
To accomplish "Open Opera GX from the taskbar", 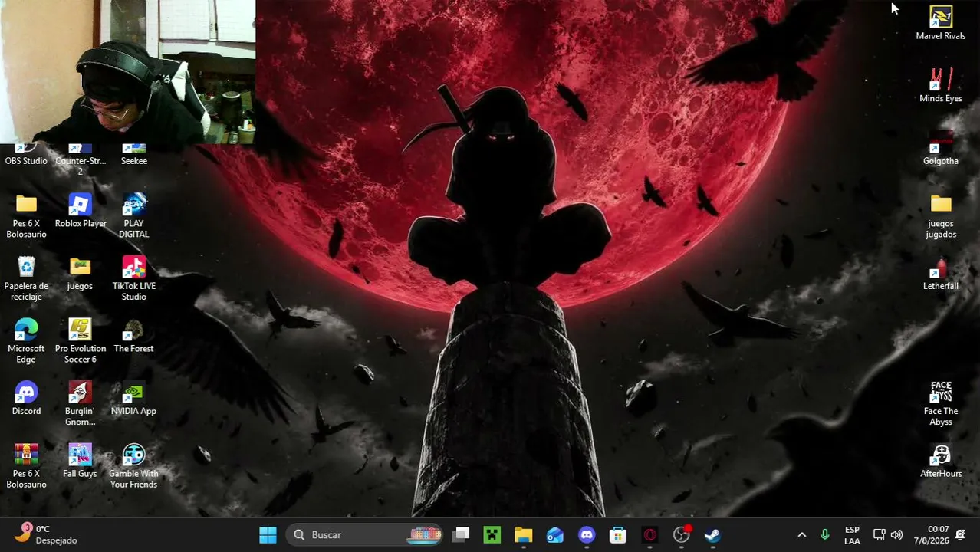I will click(x=649, y=535).
